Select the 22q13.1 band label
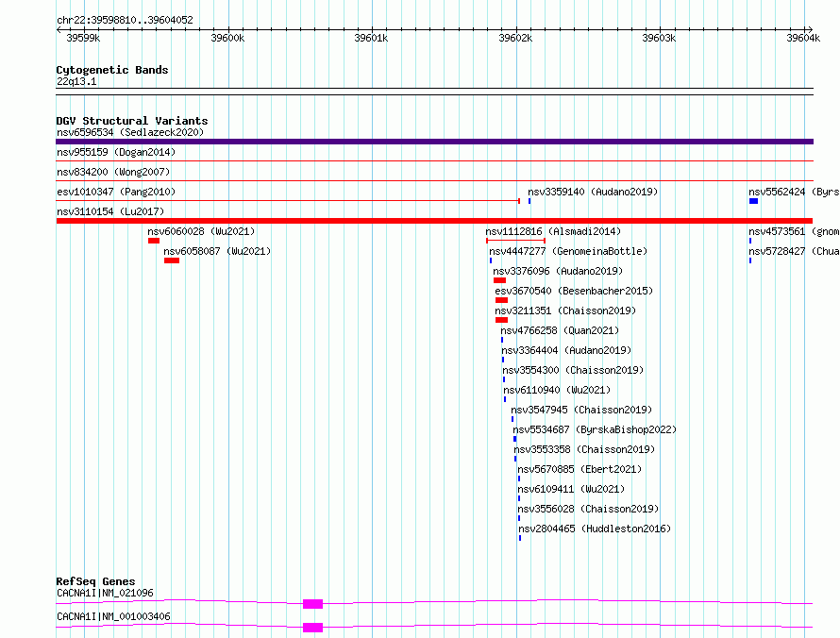Screen dimensions: 840x638 click(x=76, y=81)
